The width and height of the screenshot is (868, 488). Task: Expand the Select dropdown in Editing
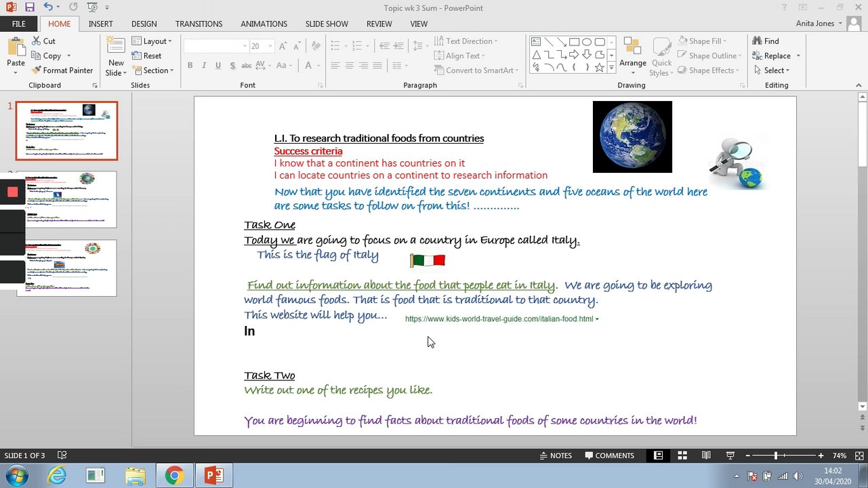coord(772,70)
